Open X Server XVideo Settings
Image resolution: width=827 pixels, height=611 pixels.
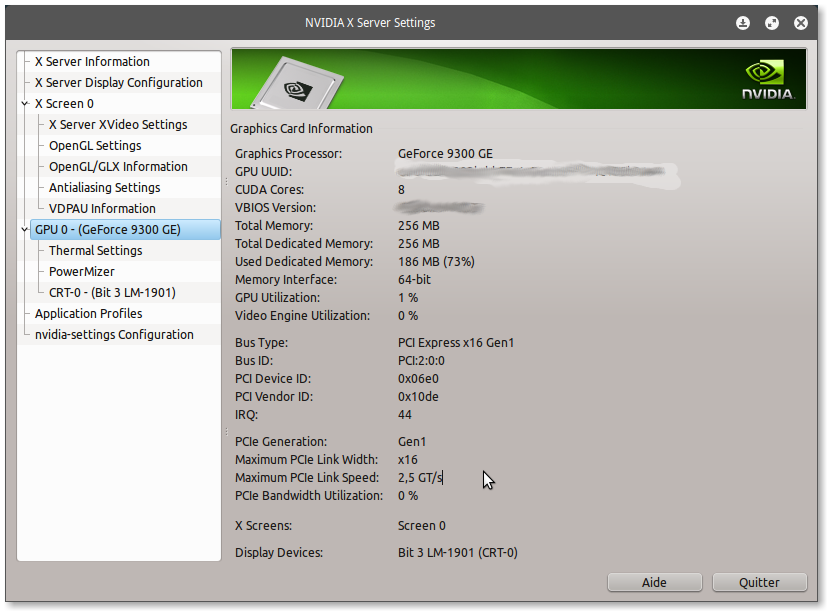pos(118,125)
